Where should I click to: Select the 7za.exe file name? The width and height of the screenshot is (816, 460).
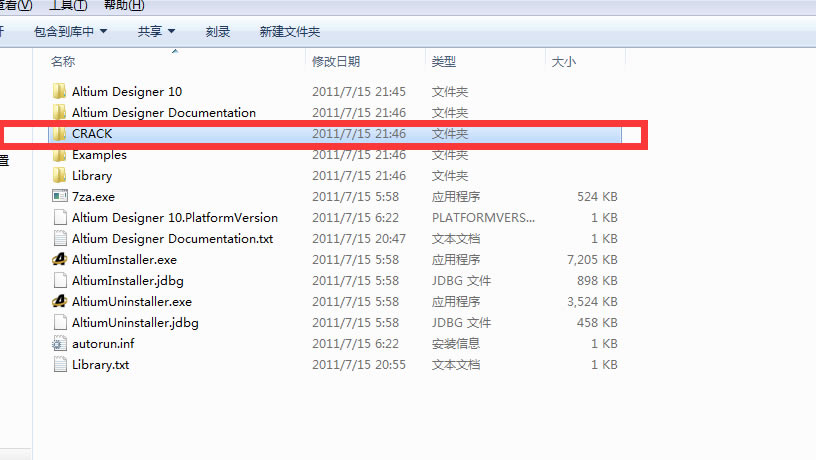tap(93, 197)
